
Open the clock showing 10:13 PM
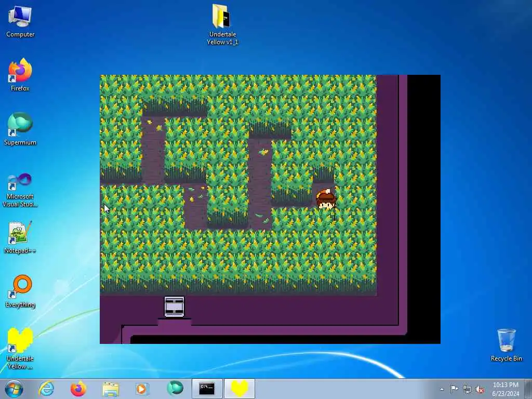(x=505, y=389)
